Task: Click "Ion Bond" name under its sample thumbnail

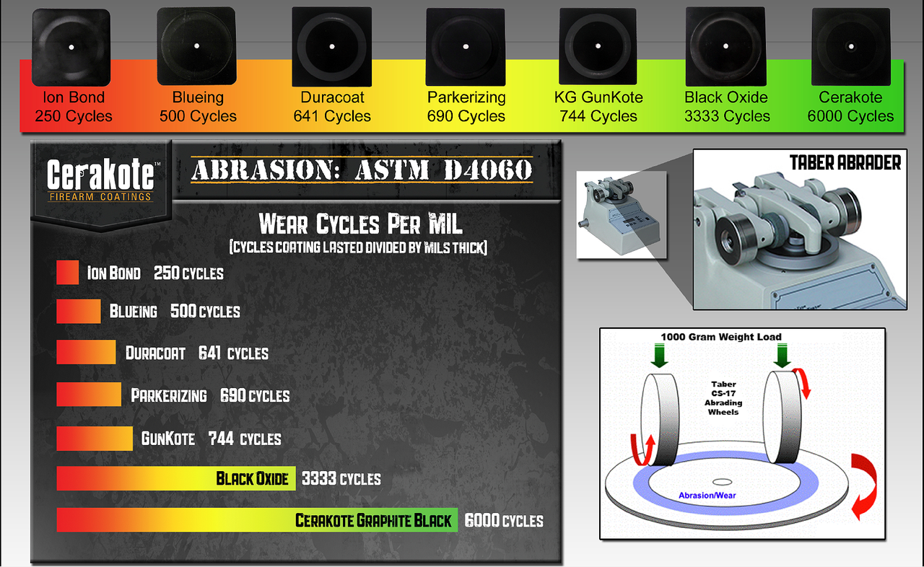Action: 74,97
